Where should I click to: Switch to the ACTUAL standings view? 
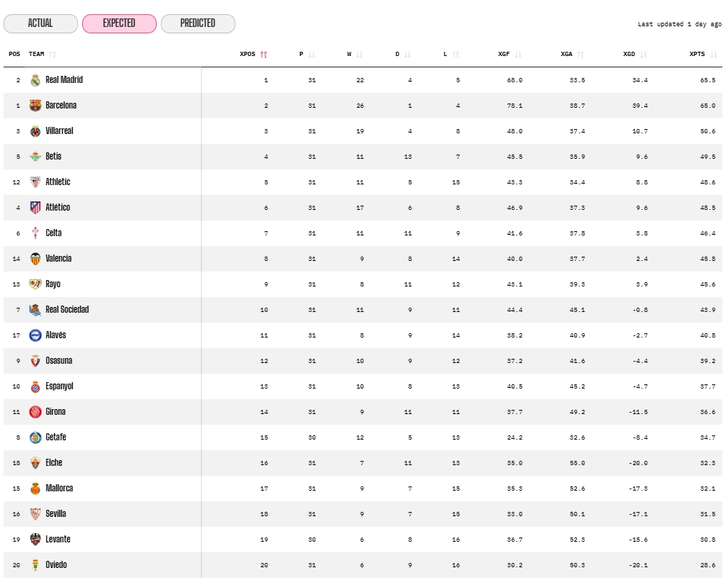(40, 23)
